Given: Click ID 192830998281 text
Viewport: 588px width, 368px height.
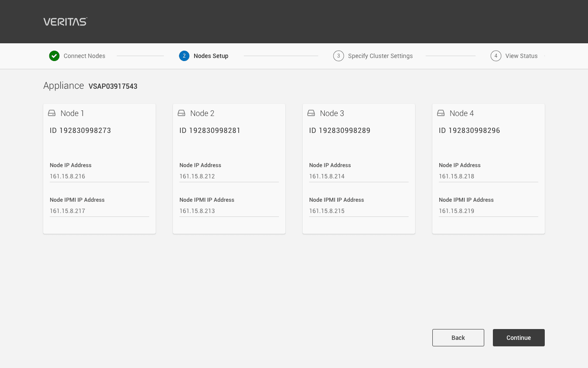Looking at the screenshot, I should pyautogui.click(x=210, y=130).
